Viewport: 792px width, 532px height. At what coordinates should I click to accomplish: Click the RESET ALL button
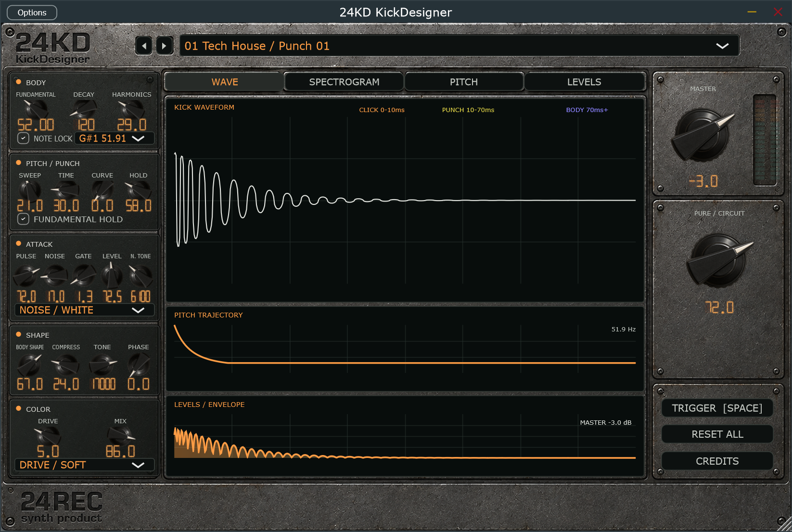(x=717, y=434)
